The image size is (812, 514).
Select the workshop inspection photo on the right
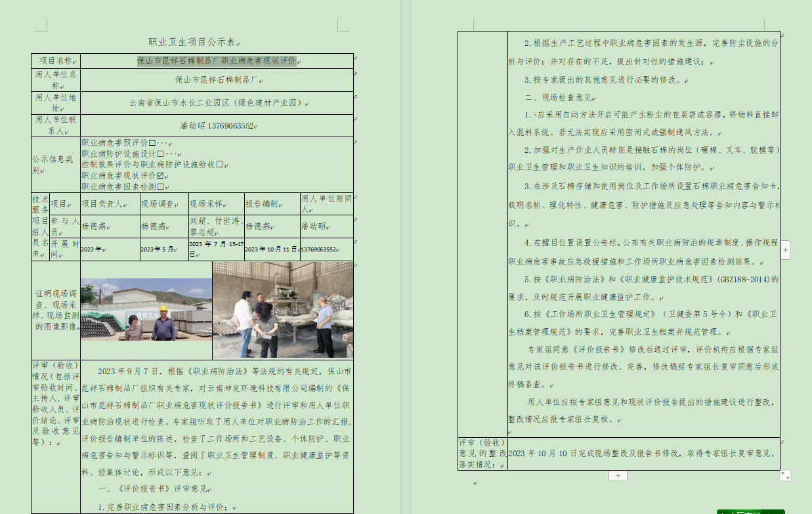[283, 310]
